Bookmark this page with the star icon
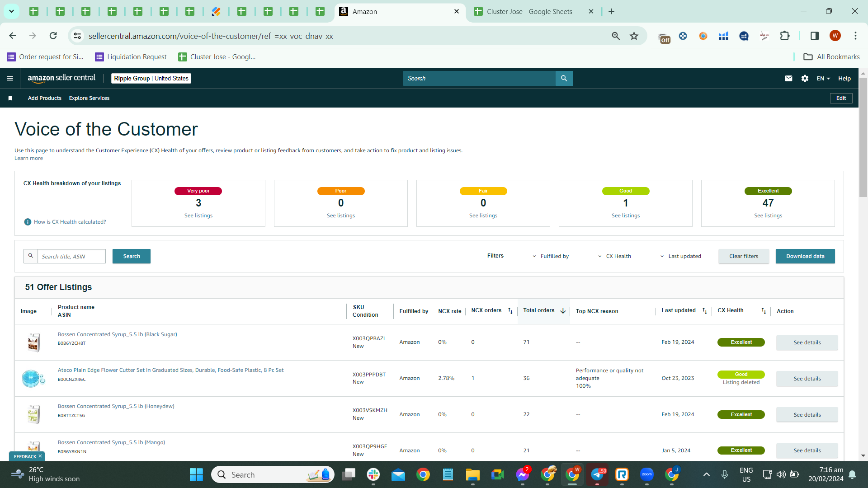This screenshot has width=868, height=488. [634, 36]
